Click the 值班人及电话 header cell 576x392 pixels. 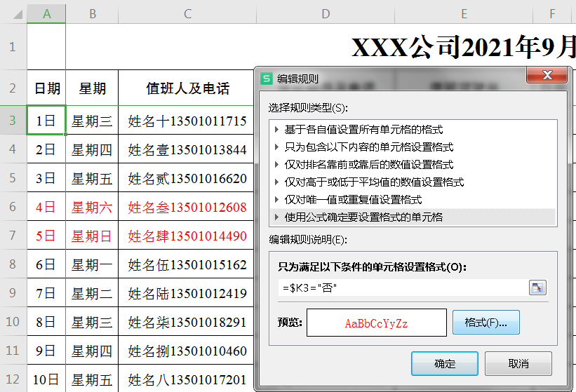(187, 88)
